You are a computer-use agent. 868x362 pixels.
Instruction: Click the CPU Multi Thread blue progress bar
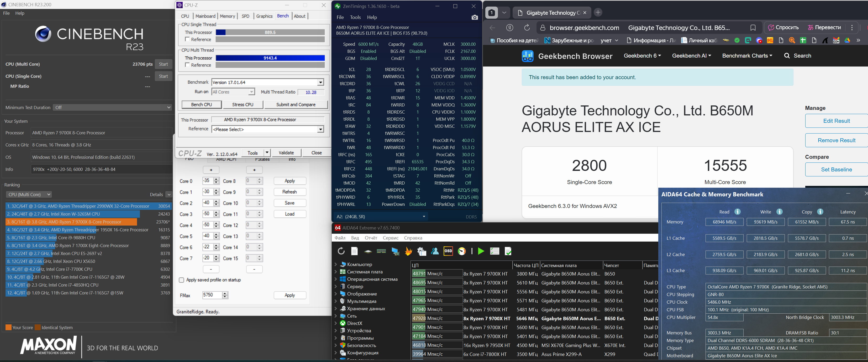tap(270, 58)
